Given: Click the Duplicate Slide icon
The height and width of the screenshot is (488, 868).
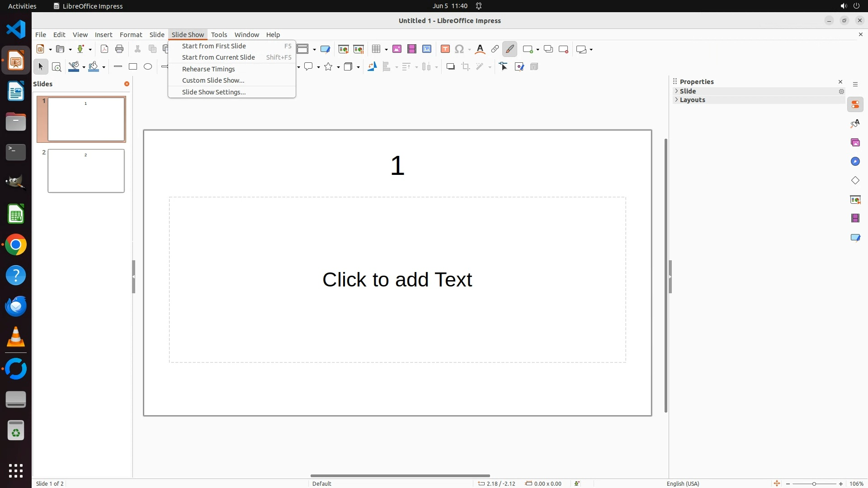Looking at the screenshot, I should 548,49.
